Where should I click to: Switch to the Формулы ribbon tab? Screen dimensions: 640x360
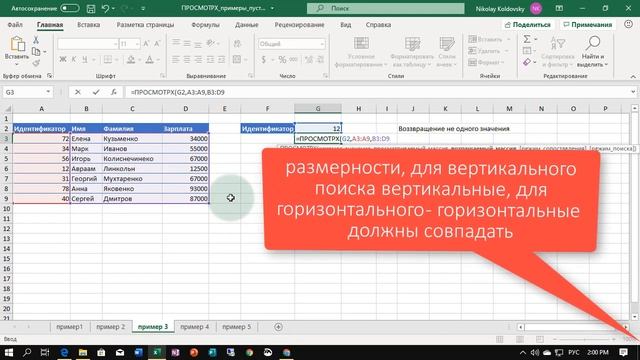(x=205, y=25)
